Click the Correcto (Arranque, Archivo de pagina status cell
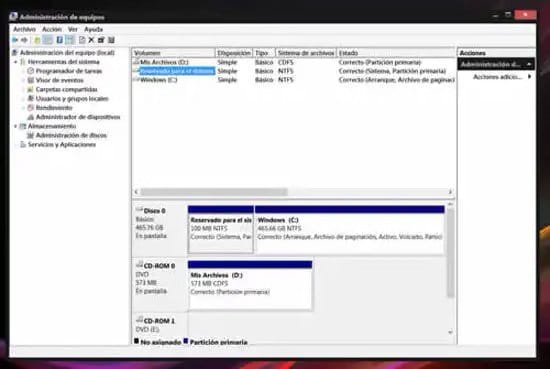This screenshot has height=369, width=550. 396,80
